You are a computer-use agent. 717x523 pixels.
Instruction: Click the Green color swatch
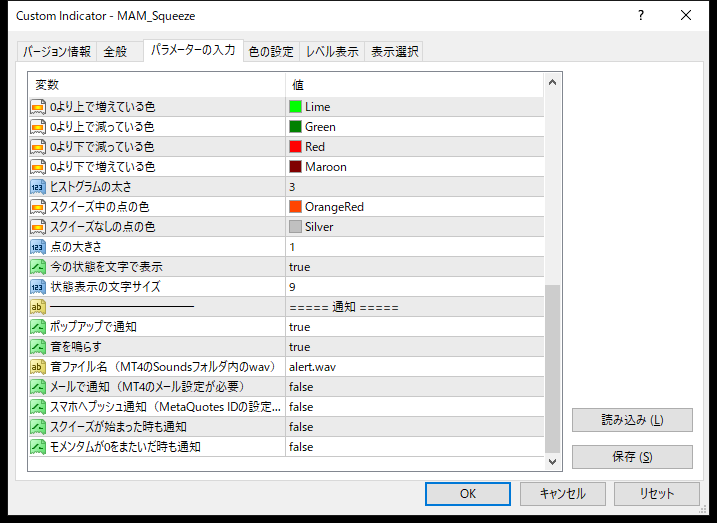coord(295,127)
